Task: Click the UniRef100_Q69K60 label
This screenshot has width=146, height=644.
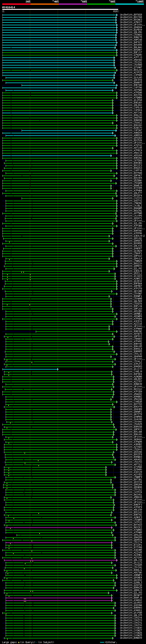Action: (x=131, y=440)
